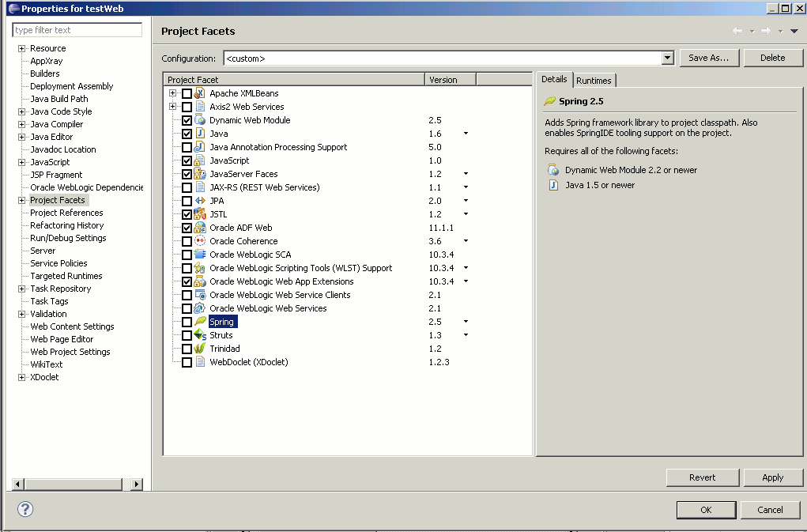This screenshot has width=807, height=532.
Task: Click the Struts facet icon
Action: pyautogui.click(x=200, y=335)
